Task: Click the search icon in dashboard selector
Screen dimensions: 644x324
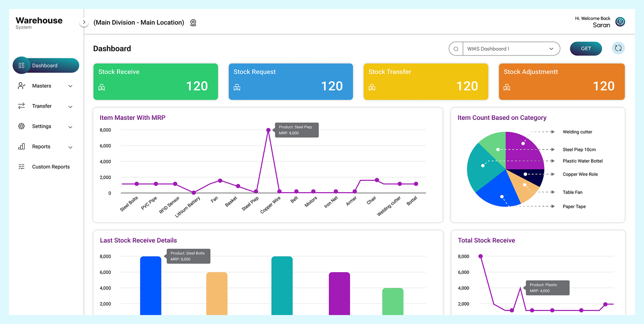Action: 456,49
